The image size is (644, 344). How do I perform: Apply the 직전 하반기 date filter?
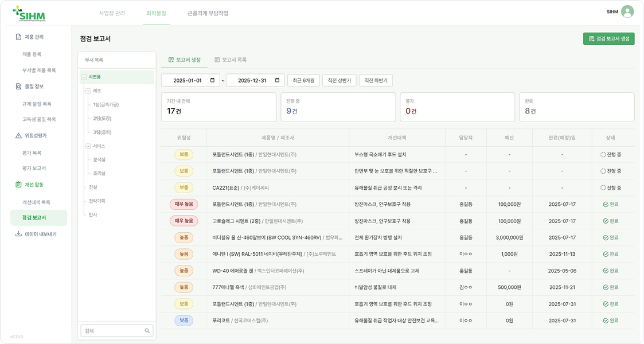(376, 80)
